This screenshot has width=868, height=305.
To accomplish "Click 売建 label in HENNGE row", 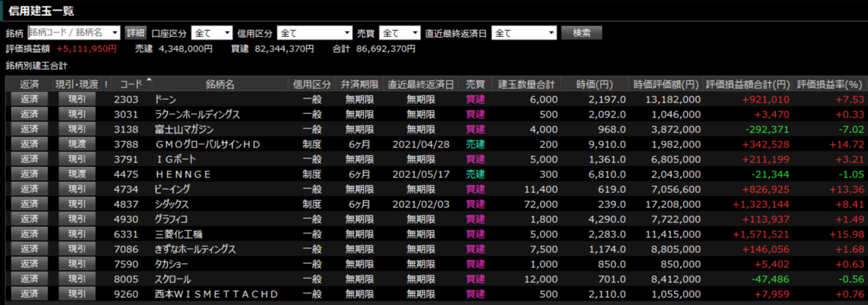I will 475,173.
